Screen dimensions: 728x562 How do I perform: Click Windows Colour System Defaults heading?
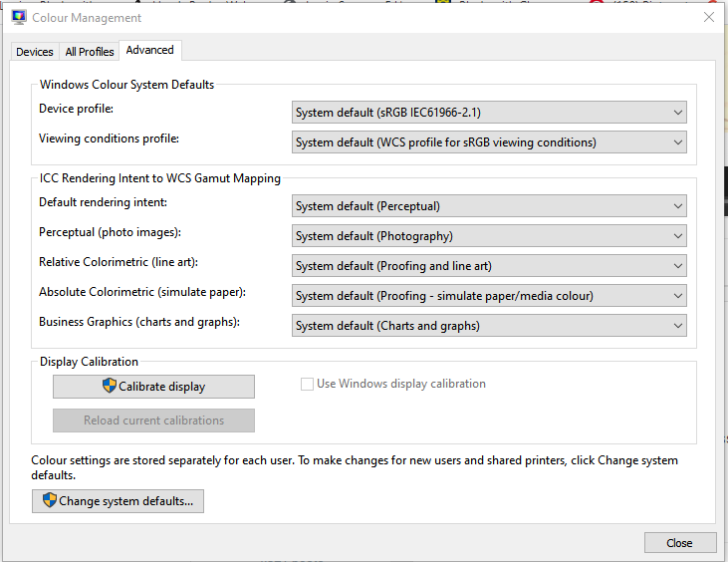(126, 85)
